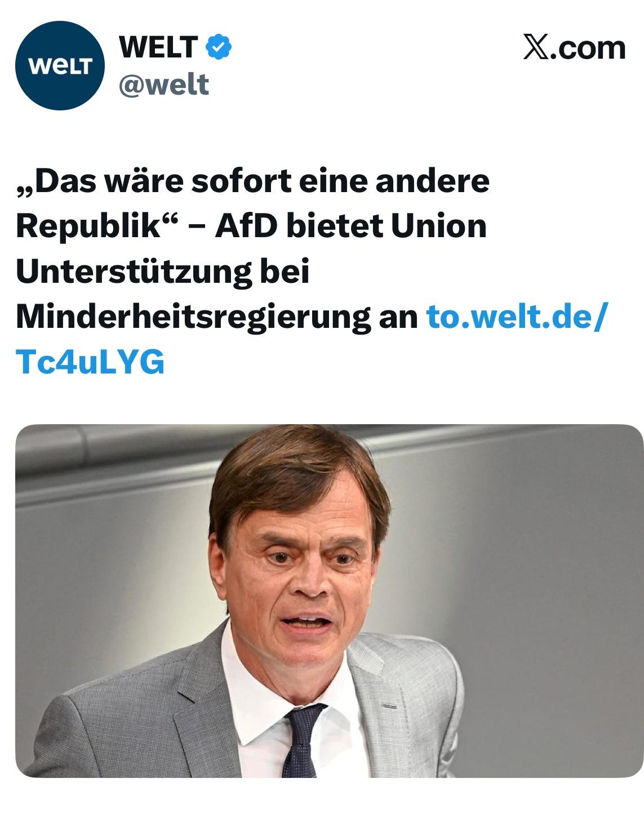Open the article photo thumbnail
The image size is (644, 814).
[x=329, y=601]
